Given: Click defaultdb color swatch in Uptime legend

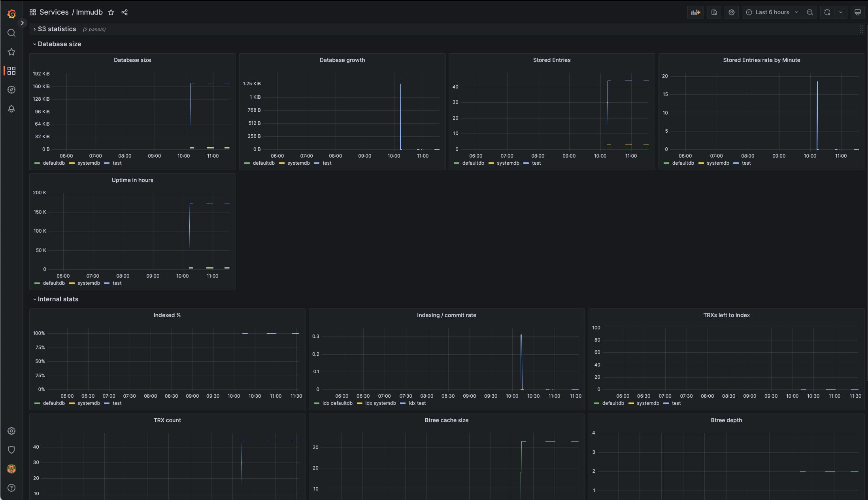Looking at the screenshot, I should (37, 283).
